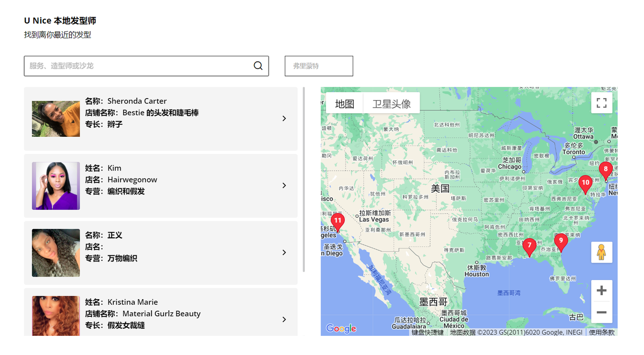Click 编织和假发 specialty text
Screen dimensions: 644x355
pos(126,191)
